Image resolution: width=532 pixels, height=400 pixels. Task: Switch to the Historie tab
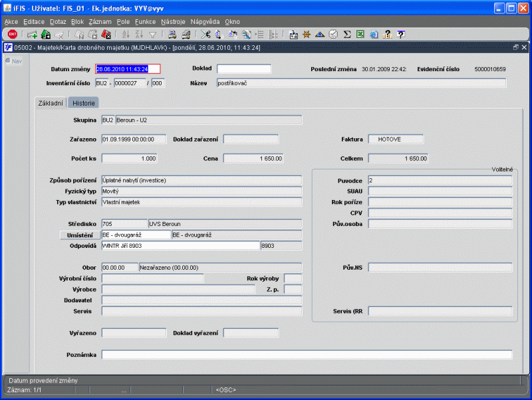84,103
